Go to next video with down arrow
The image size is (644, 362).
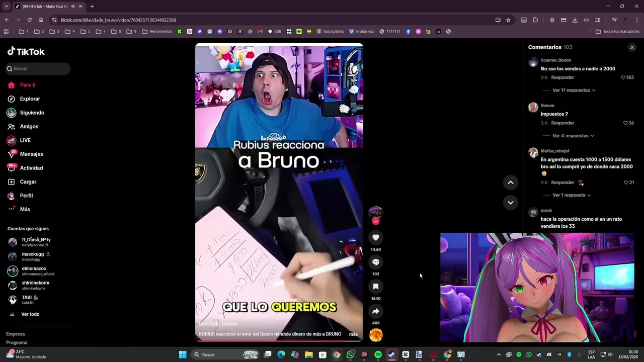click(510, 203)
